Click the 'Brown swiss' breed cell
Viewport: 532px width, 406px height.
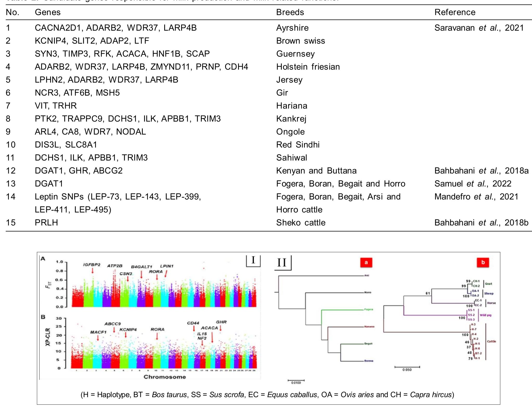pyautogui.click(x=300, y=41)
